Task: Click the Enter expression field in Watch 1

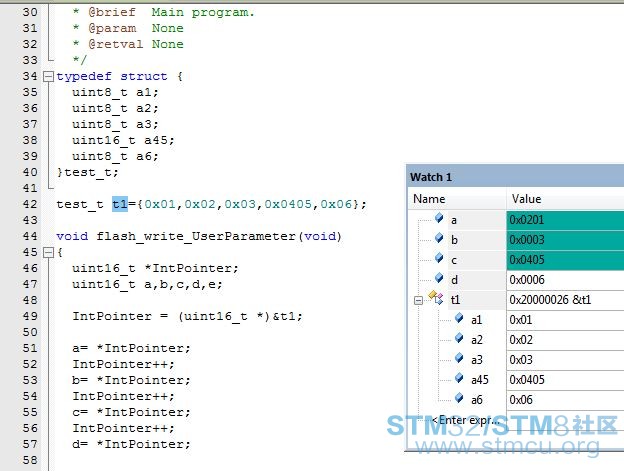Action: click(x=465, y=420)
